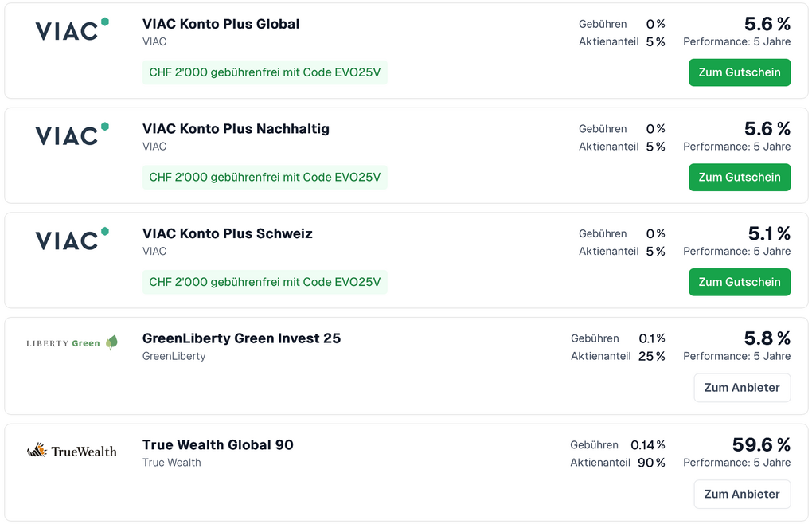Click Zum Anbieter for GreenLiberty Green Invest 25

click(x=742, y=388)
